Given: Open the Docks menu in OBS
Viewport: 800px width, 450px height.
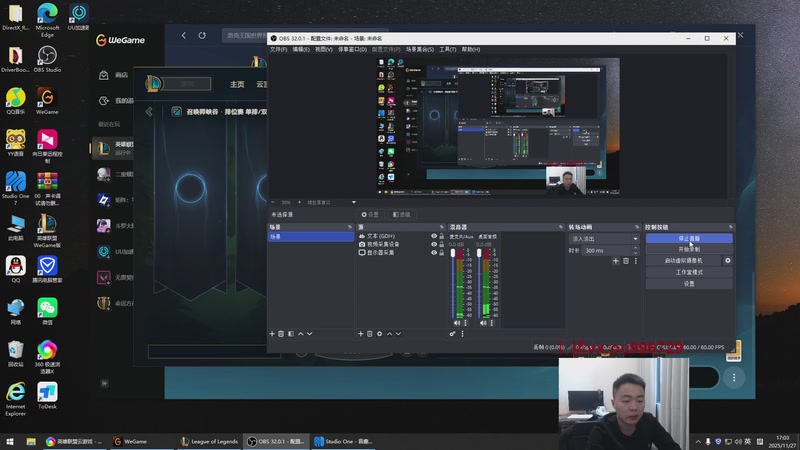Looking at the screenshot, I should (352, 49).
